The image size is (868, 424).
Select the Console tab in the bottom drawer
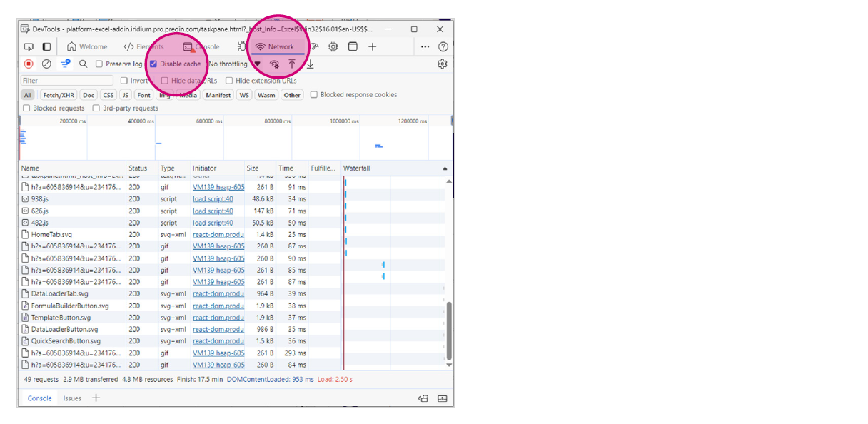click(x=39, y=398)
